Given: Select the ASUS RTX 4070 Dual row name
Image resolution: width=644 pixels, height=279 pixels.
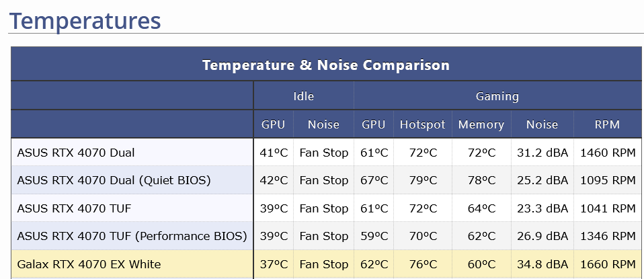Looking at the screenshot, I should [x=76, y=153].
